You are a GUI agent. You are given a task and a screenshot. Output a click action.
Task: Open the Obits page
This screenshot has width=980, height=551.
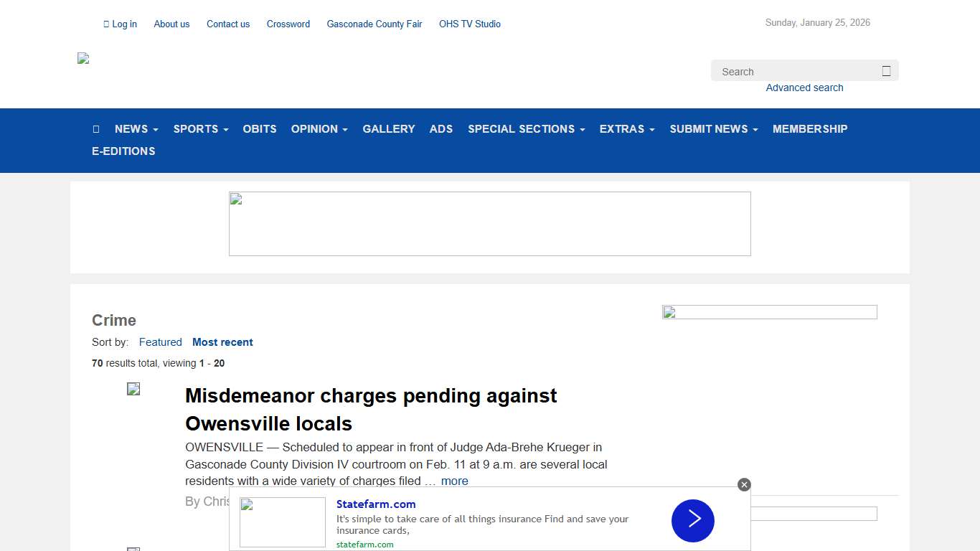(259, 129)
